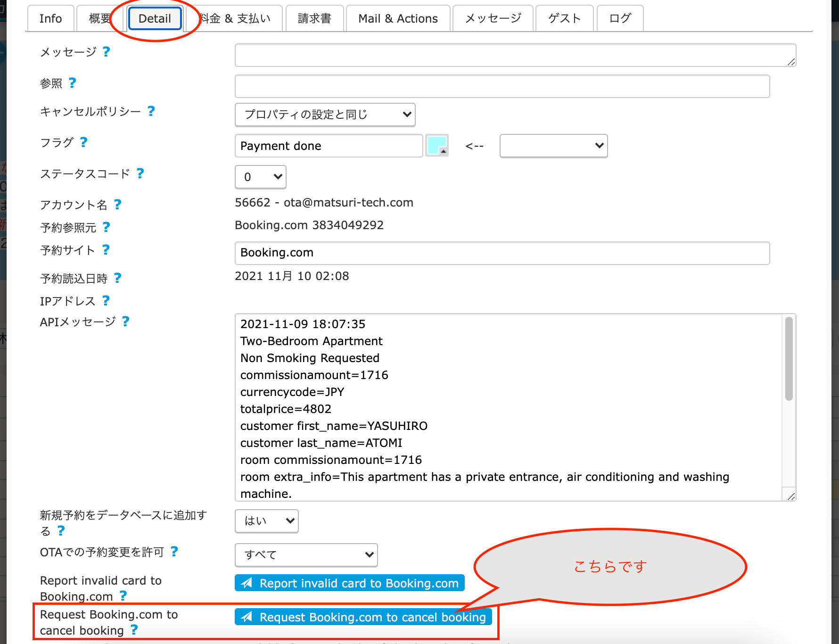Click question mark beside APIメッセージ
This screenshot has height=644, width=839.
(x=125, y=321)
